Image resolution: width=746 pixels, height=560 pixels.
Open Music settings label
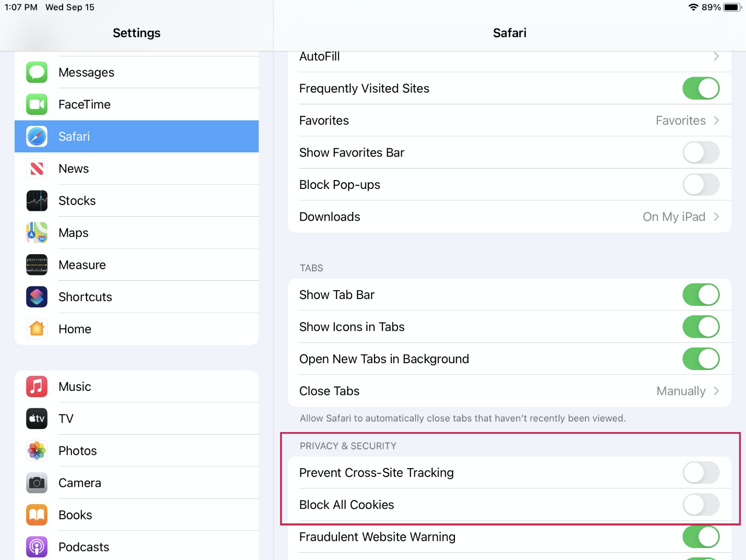75,387
